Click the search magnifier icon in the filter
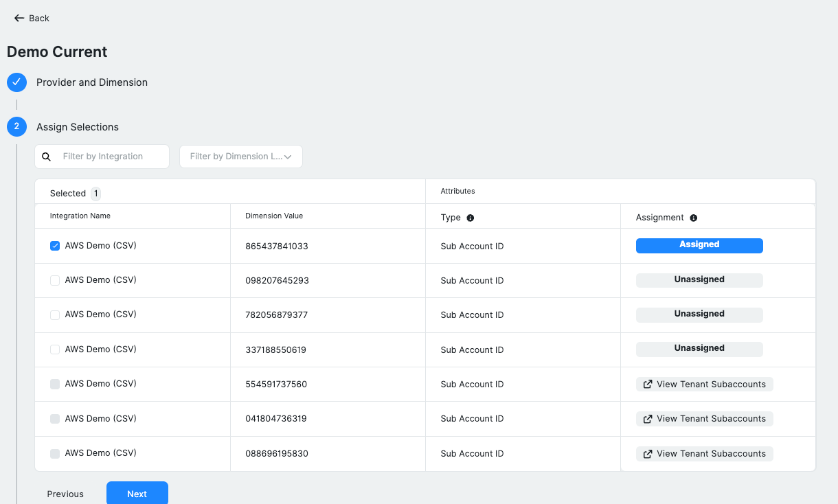838x504 pixels. click(46, 157)
